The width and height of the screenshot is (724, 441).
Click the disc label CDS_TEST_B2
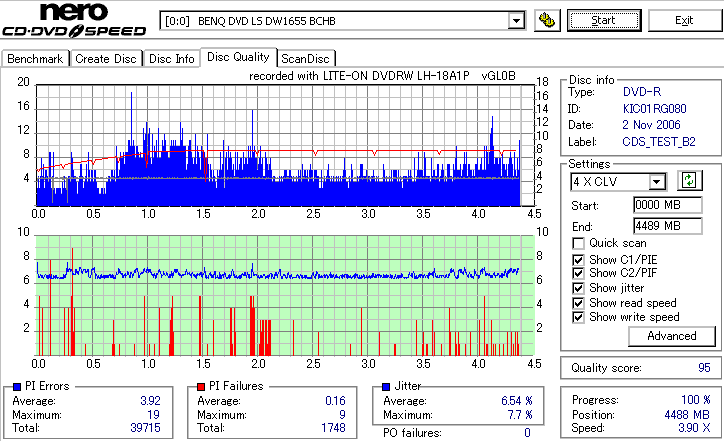tap(659, 142)
